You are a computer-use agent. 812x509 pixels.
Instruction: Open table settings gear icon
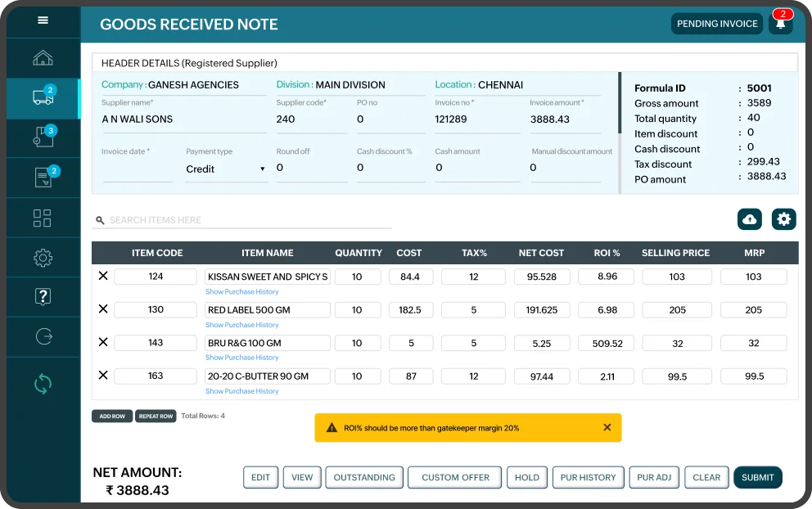783,219
